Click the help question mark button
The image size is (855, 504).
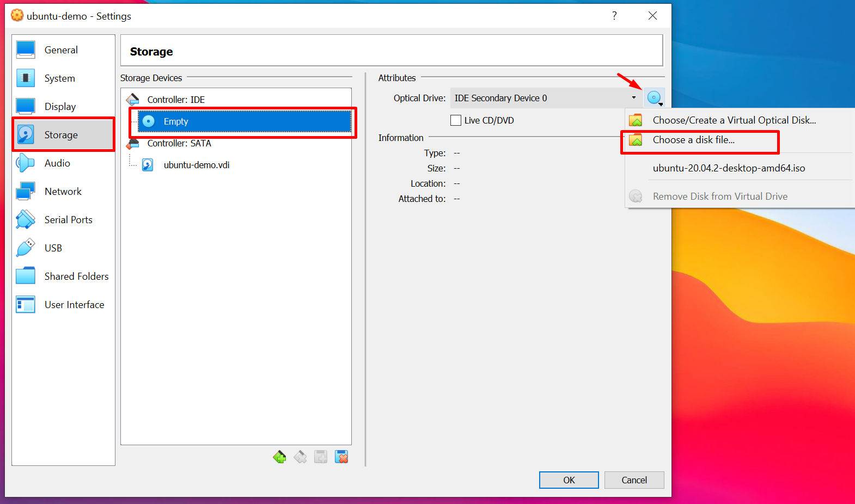coord(614,16)
